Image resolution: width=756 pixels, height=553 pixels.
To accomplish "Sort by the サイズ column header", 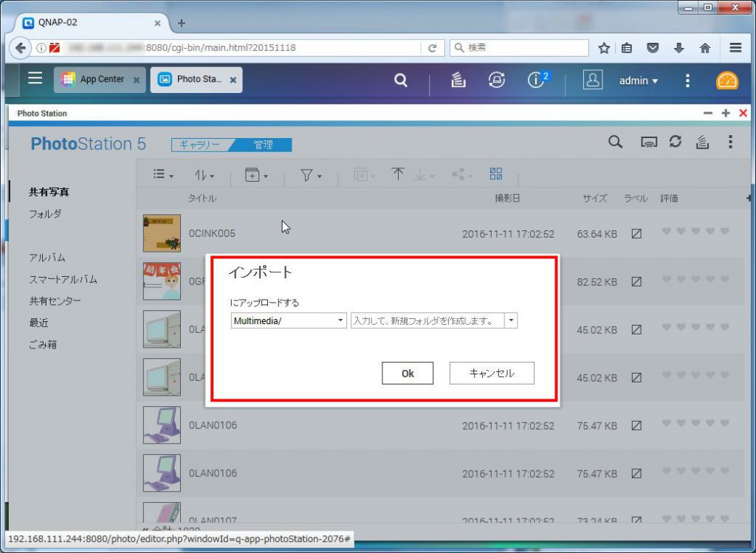I will 595,198.
